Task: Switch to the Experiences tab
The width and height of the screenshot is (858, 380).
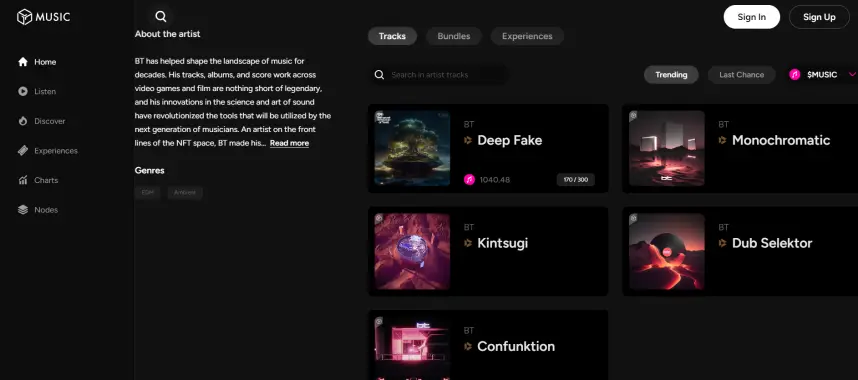Action: [527, 36]
